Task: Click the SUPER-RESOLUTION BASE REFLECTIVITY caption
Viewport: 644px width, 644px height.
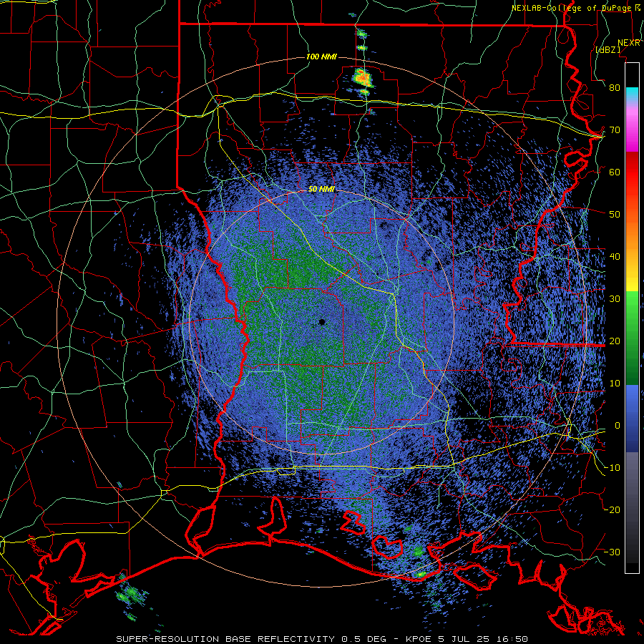Action: 225,639
